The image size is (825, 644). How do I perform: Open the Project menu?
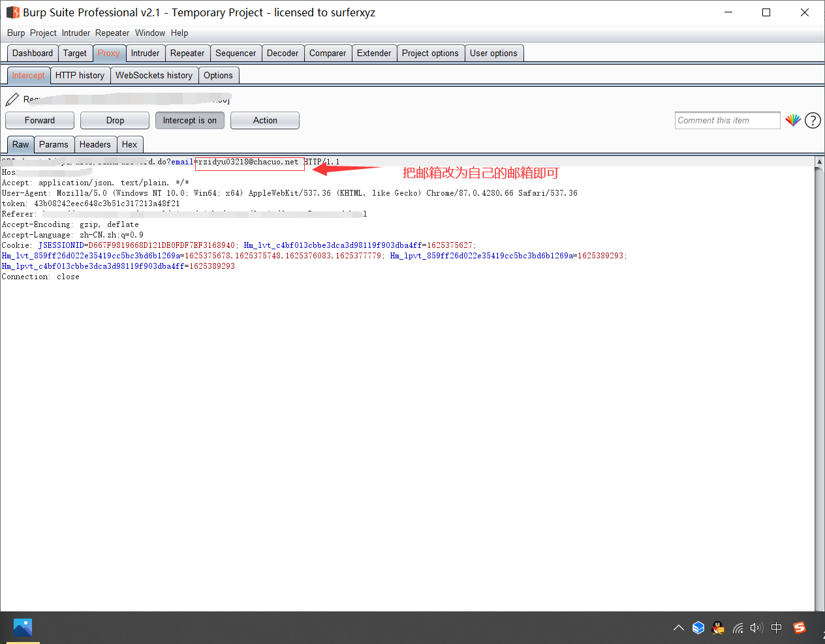tap(43, 33)
